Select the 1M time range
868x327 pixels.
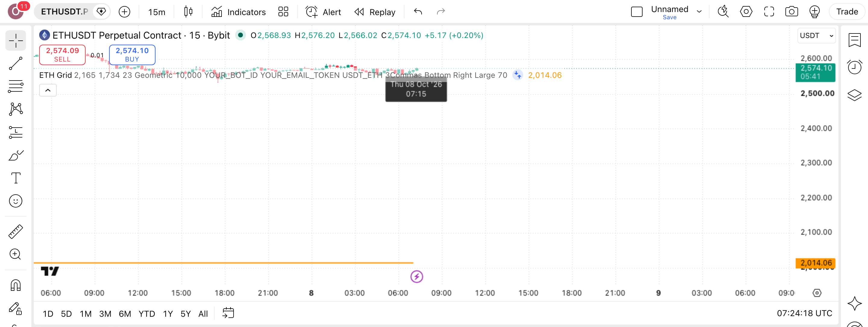(x=86, y=314)
